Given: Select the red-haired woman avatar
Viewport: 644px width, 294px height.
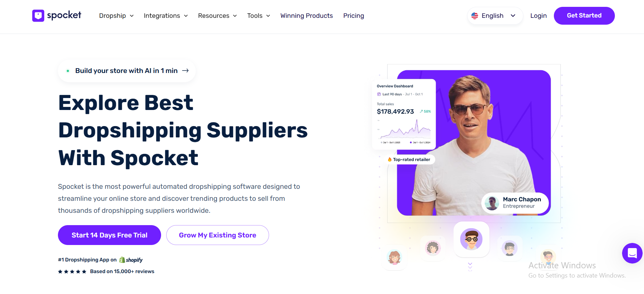Looking at the screenshot, I should pyautogui.click(x=394, y=257).
